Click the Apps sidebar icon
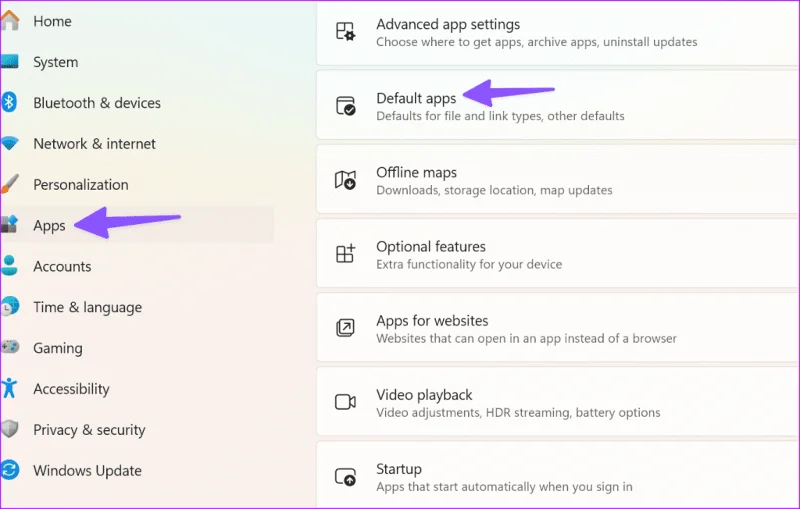The image size is (800, 509). 10,224
